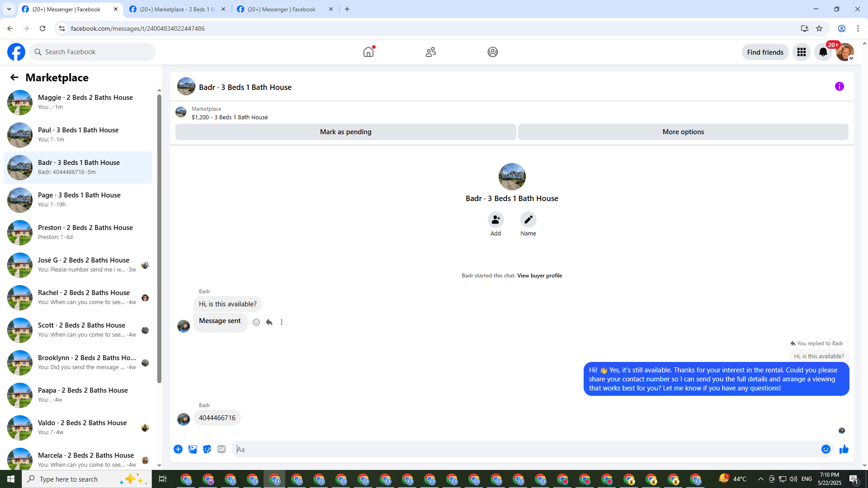Viewport: 868px width, 488px height.
Task: Open account profile picture menu
Action: (x=844, y=52)
